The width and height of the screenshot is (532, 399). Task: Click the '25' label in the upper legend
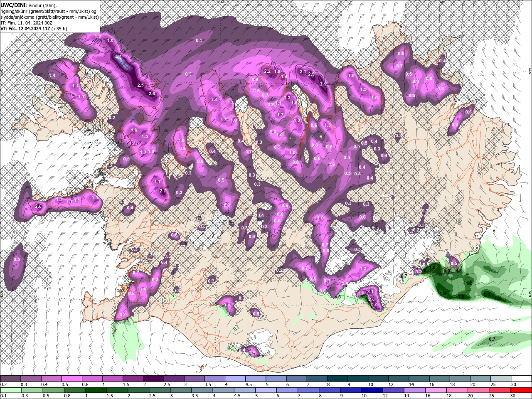(493, 384)
